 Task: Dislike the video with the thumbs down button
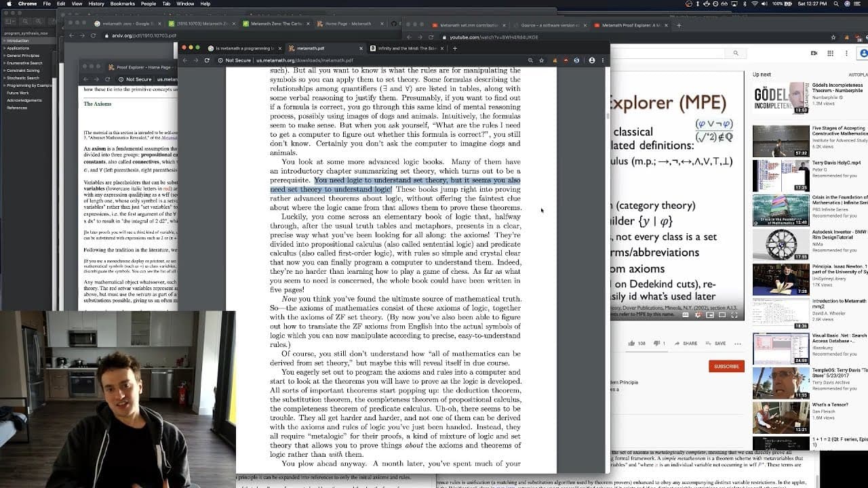click(x=656, y=344)
